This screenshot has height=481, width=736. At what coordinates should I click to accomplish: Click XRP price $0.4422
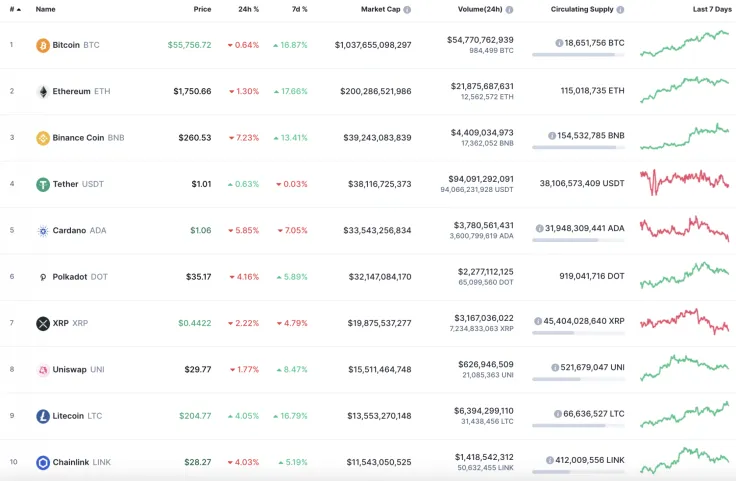pyautogui.click(x=195, y=323)
